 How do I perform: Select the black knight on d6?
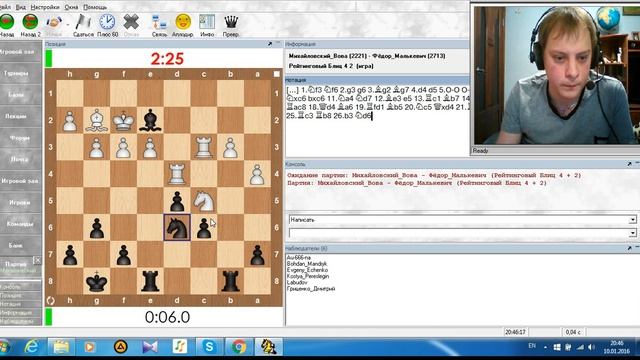[x=177, y=227]
